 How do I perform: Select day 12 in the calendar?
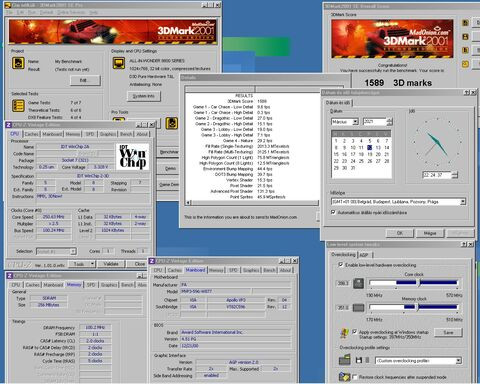(x=370, y=148)
